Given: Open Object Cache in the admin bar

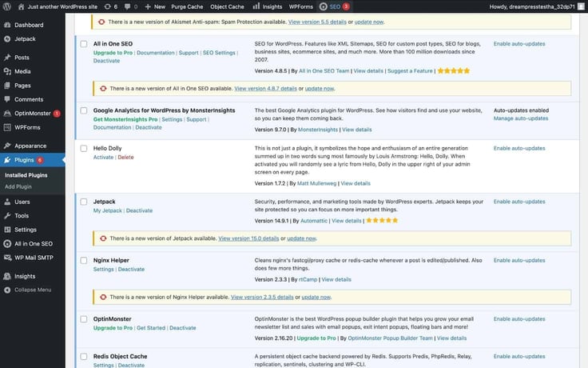Looking at the screenshot, I should (227, 6).
